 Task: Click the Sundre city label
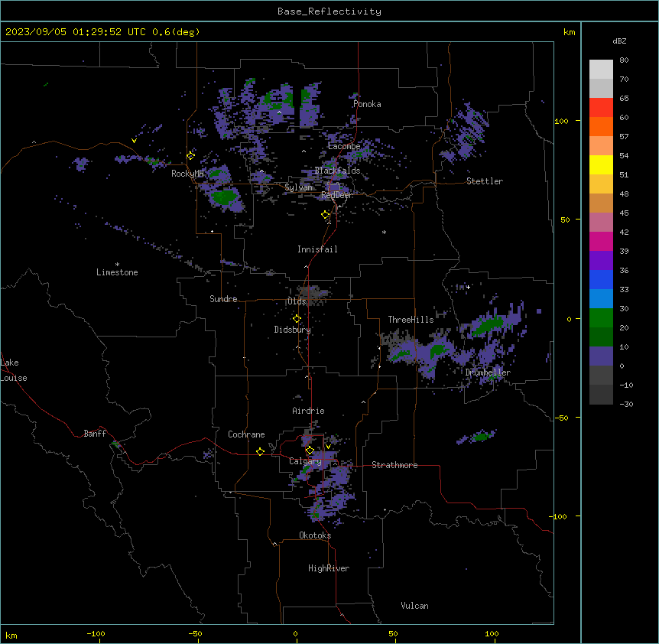[x=223, y=299]
